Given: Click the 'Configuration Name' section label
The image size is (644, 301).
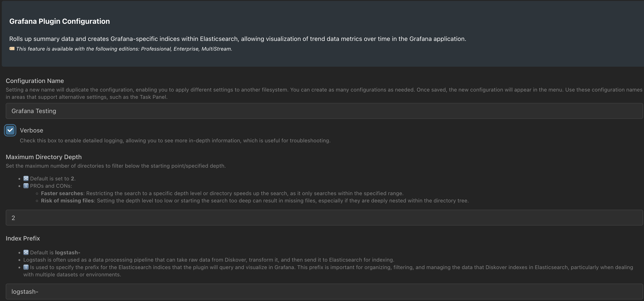Looking at the screenshot, I should (35, 81).
